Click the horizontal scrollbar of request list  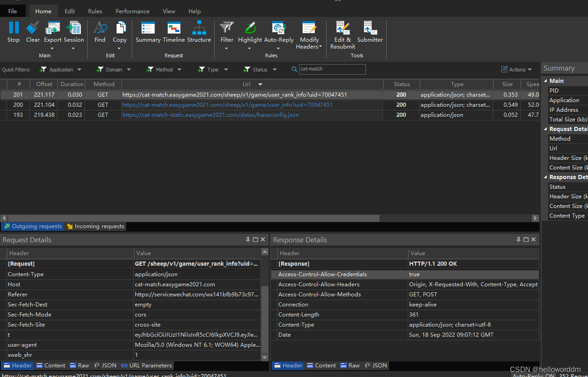coord(194,218)
